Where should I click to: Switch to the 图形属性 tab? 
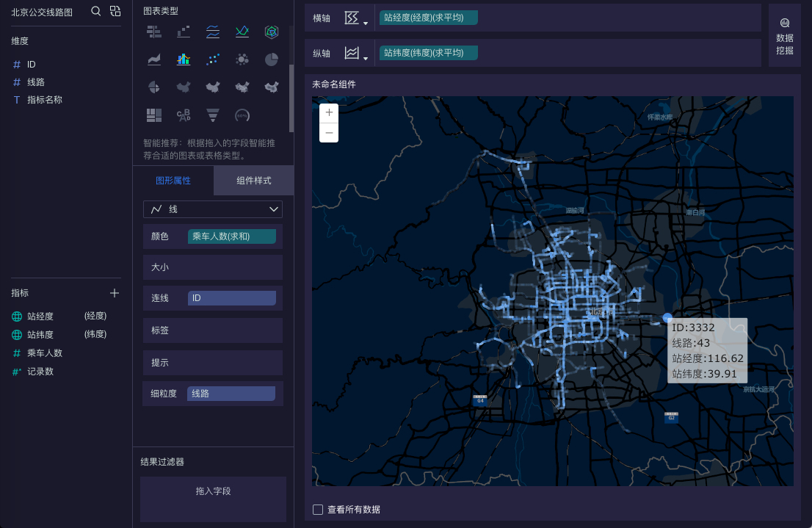[x=173, y=181]
